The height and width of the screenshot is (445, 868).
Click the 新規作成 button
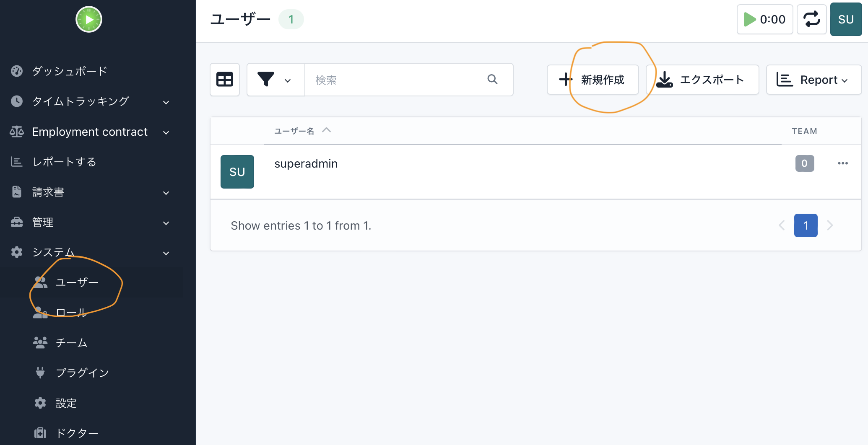tap(593, 79)
